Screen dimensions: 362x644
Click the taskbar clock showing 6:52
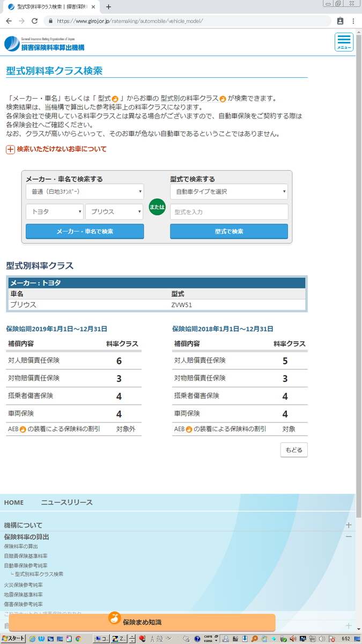(x=347, y=639)
